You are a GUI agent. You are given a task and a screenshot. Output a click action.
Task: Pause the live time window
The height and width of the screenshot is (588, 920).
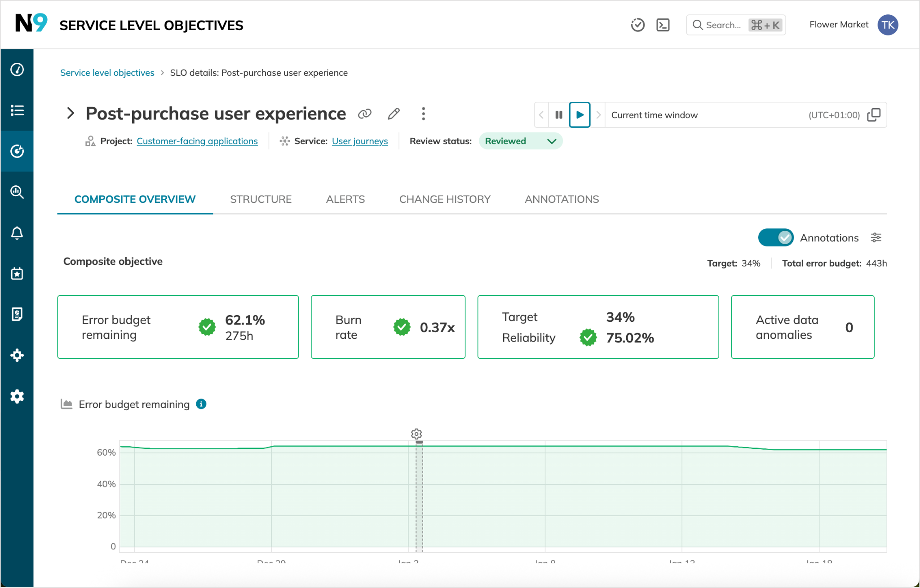[558, 115]
